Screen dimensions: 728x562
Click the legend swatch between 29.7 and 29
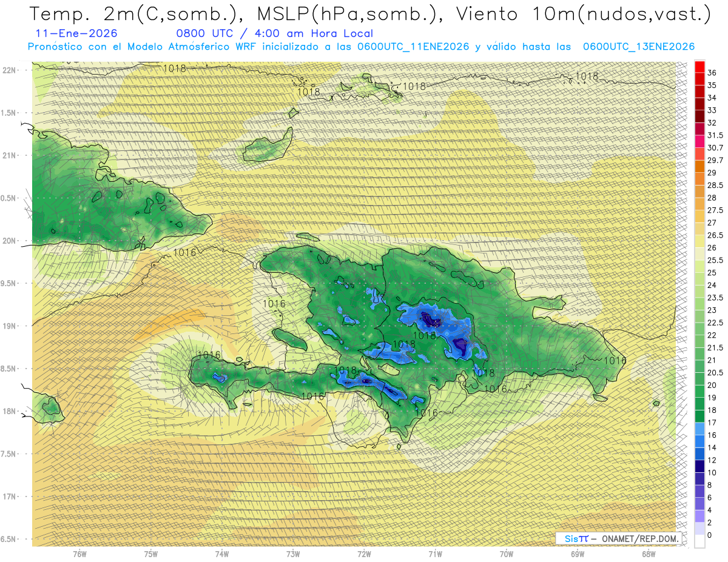click(699, 166)
